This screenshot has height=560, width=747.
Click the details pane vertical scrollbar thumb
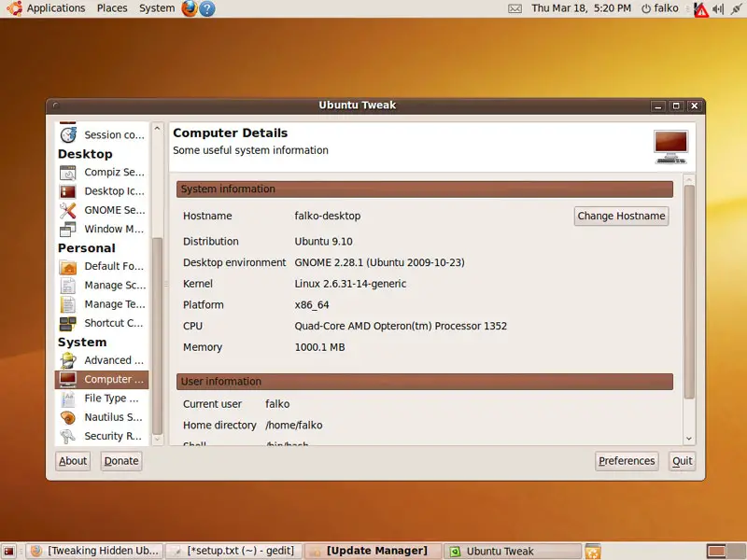tap(689, 291)
